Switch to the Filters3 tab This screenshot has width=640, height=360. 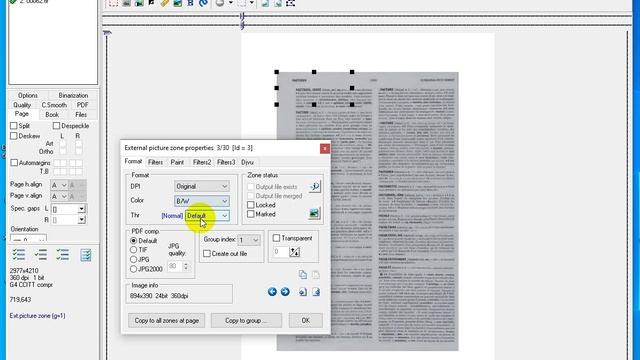tap(226, 162)
